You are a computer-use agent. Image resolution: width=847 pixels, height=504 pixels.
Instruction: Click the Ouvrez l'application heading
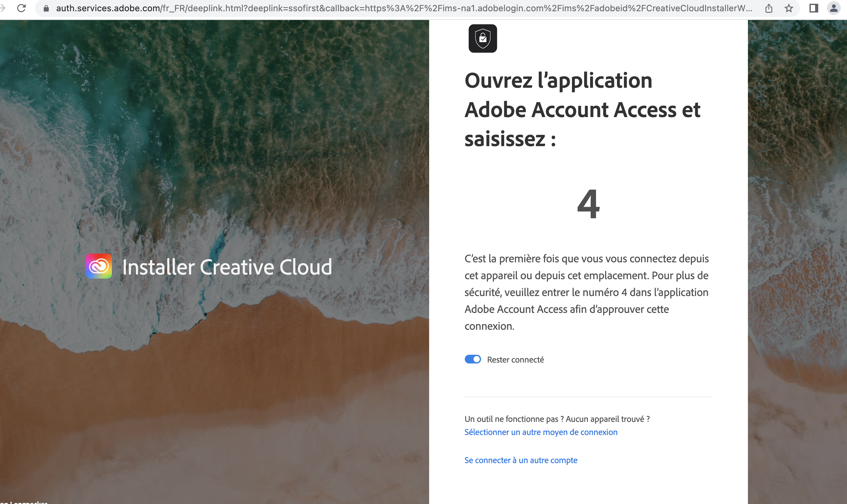(x=582, y=110)
